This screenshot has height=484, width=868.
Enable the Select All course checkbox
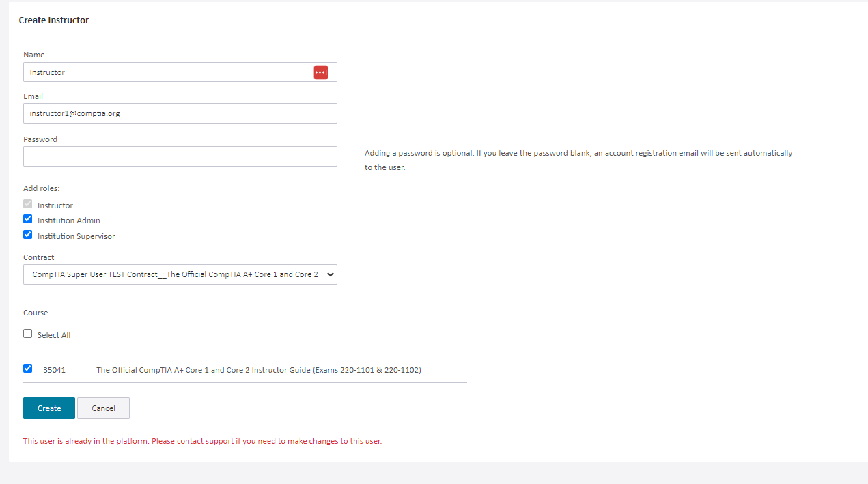[x=27, y=333]
